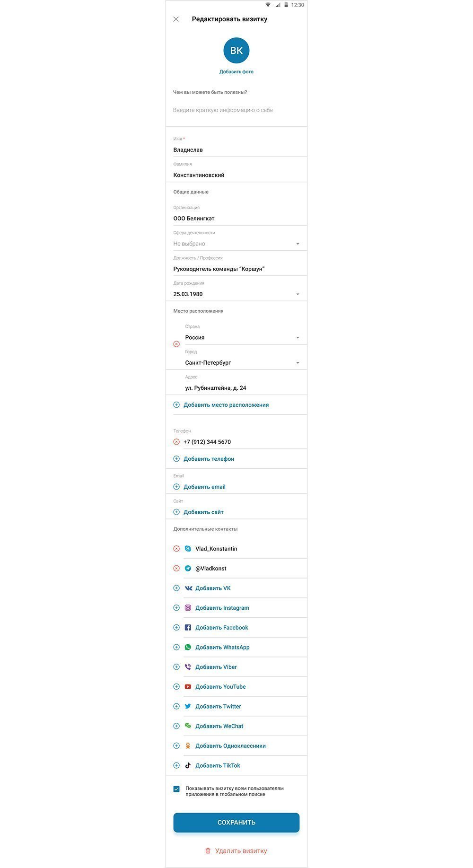Click the Удалить визитку link
This screenshot has height=868, width=473.
pos(236,851)
